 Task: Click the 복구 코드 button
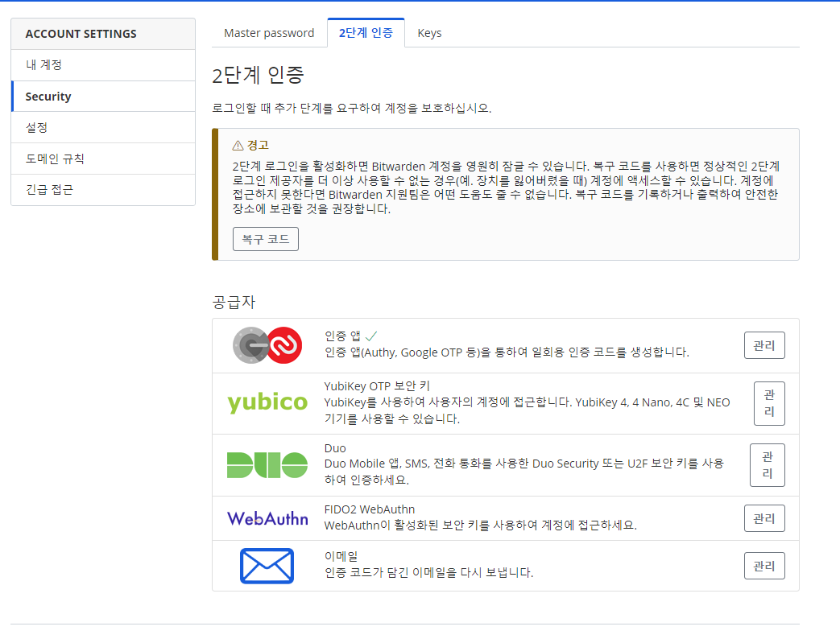pos(266,239)
